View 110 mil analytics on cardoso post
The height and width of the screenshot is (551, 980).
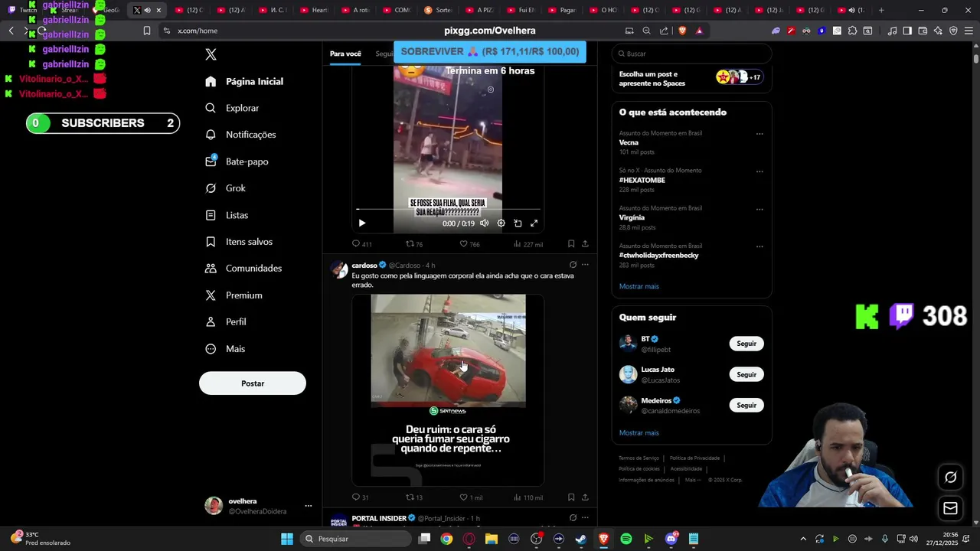pos(528,497)
